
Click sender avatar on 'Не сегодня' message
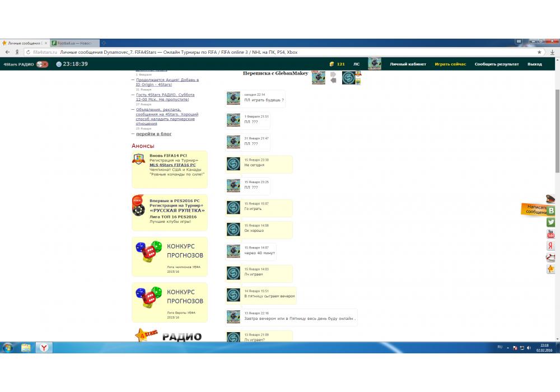tap(233, 164)
